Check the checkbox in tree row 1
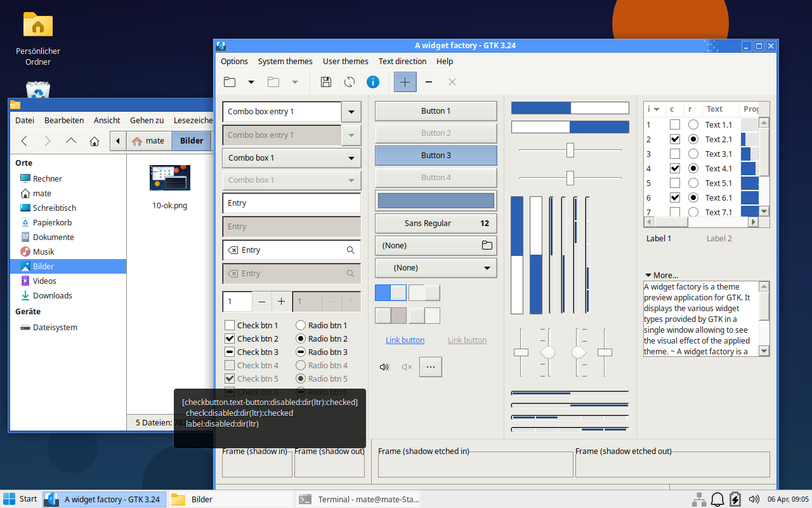 point(675,125)
